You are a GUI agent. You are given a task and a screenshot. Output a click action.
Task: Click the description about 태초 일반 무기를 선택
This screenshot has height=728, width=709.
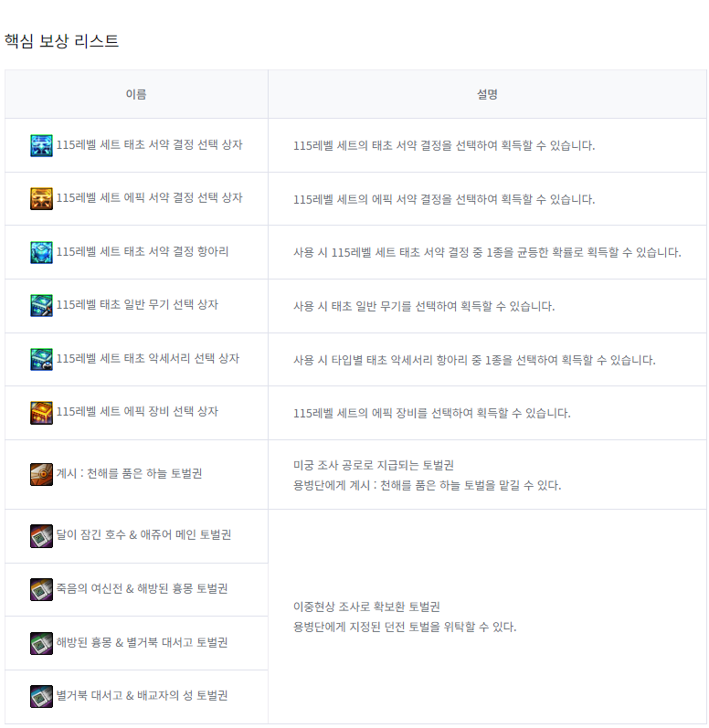click(x=424, y=306)
